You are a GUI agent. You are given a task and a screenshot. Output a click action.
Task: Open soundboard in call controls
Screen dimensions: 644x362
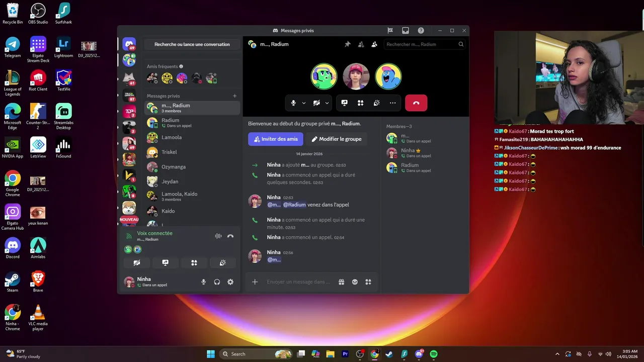[x=376, y=103]
